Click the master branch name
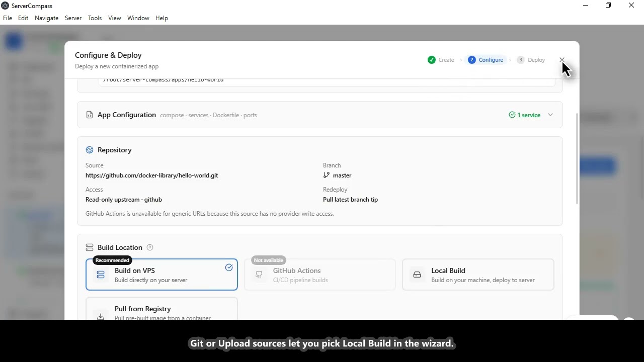This screenshot has width=644, height=362. point(342,175)
